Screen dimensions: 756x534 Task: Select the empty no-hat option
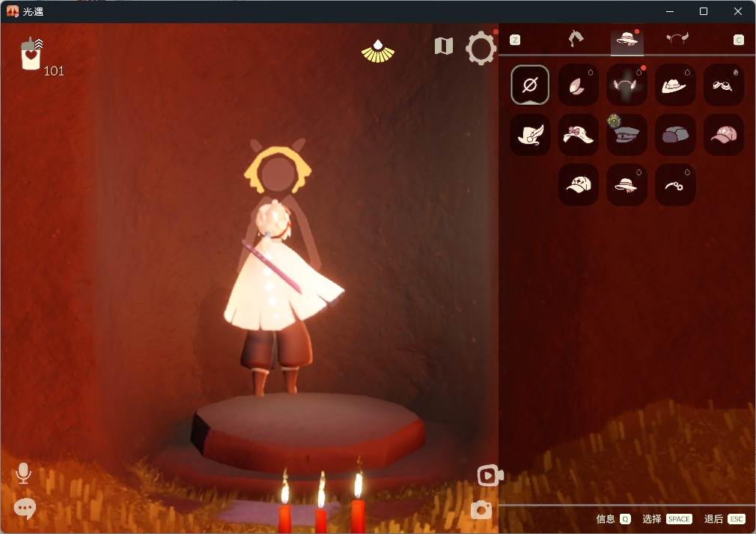[530, 85]
